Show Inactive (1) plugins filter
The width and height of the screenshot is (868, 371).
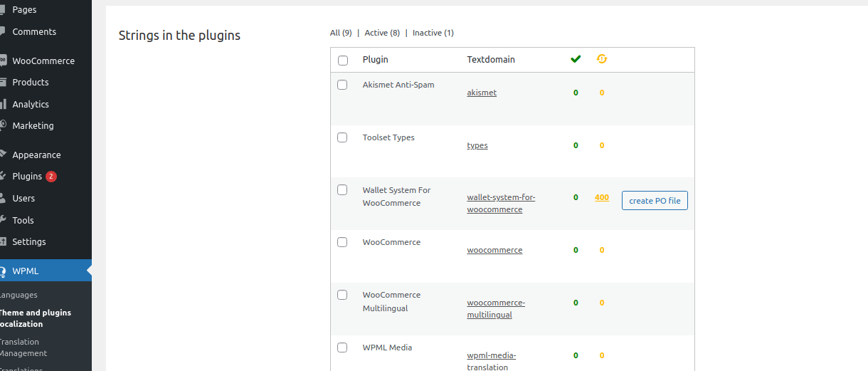pyautogui.click(x=433, y=33)
